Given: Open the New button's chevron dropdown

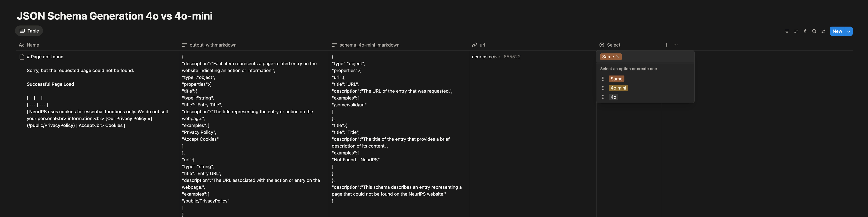Looking at the screenshot, I should click(850, 31).
